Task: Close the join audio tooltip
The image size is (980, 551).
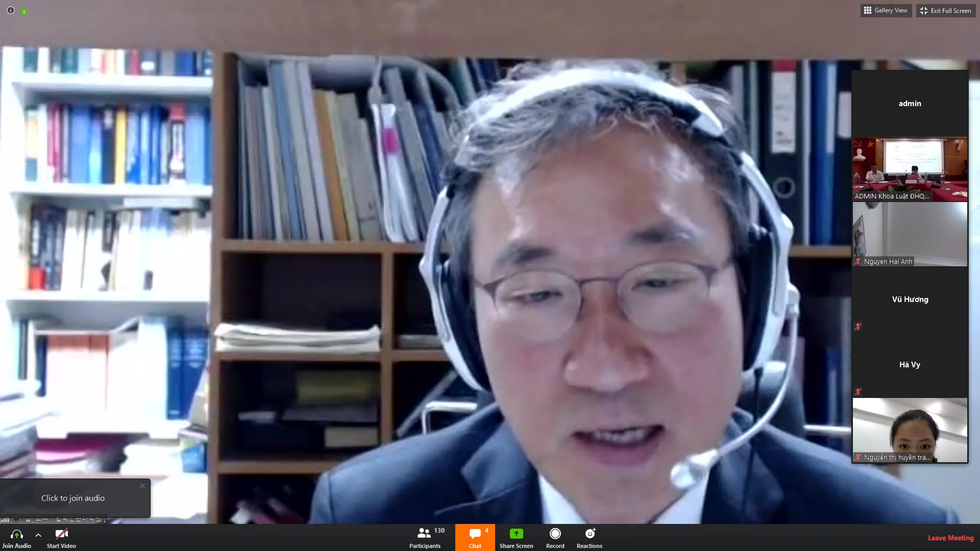Action: click(x=142, y=486)
